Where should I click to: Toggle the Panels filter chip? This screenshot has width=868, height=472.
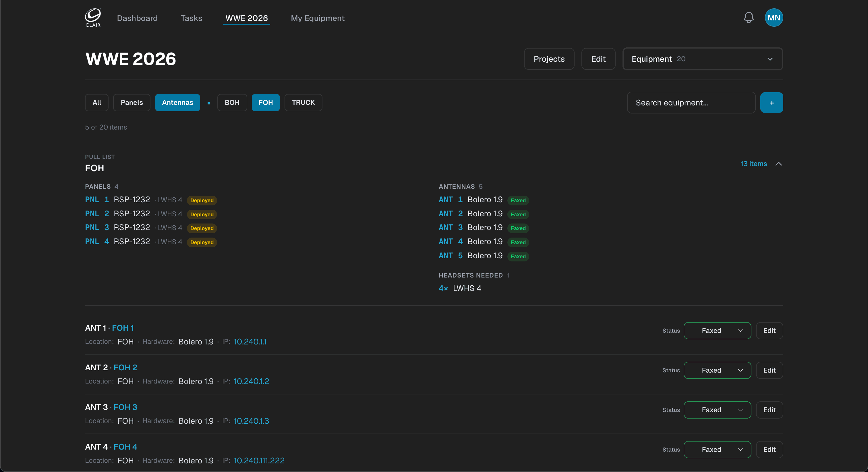[x=132, y=103]
